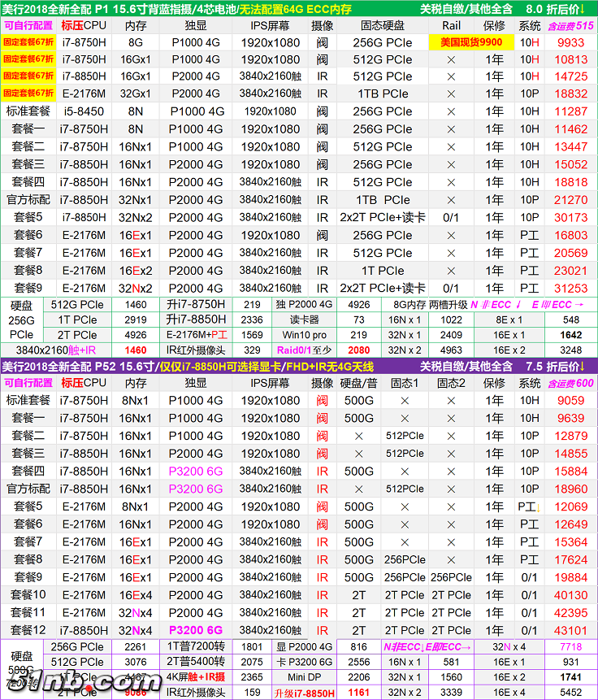598x700 pixels.
Task: Select the 升级i7-8850H cell
Action: pyautogui.click(x=303, y=693)
